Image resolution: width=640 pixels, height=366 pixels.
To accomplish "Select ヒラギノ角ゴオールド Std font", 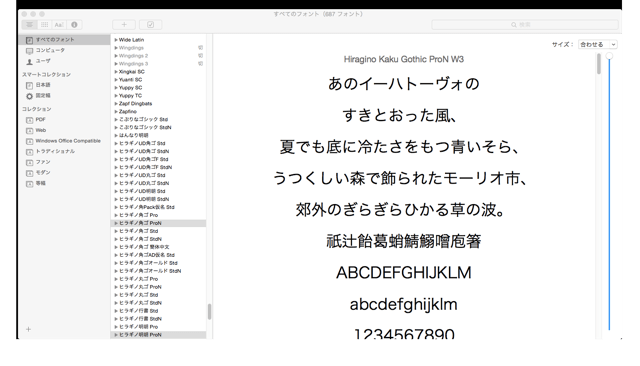I will point(148,263).
